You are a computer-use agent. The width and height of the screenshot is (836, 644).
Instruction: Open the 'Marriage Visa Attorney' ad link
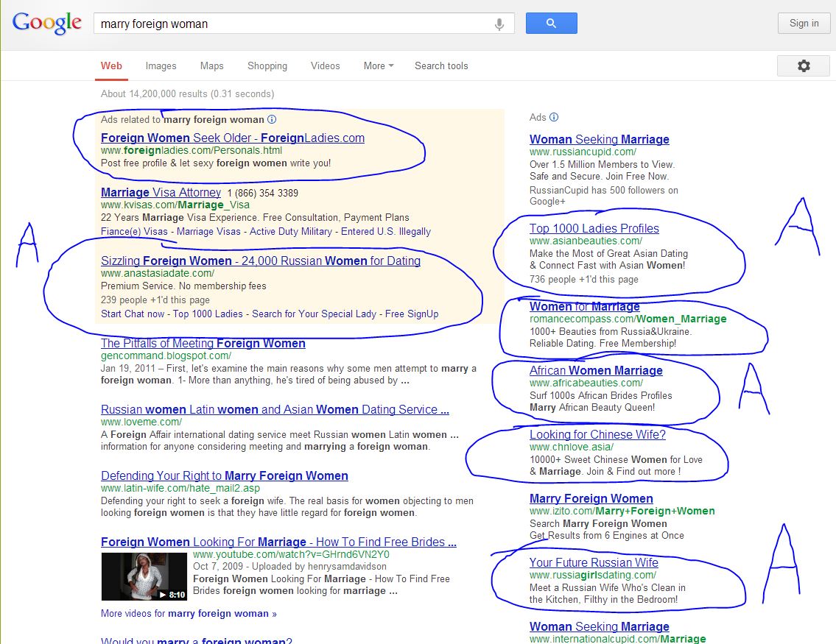161,192
